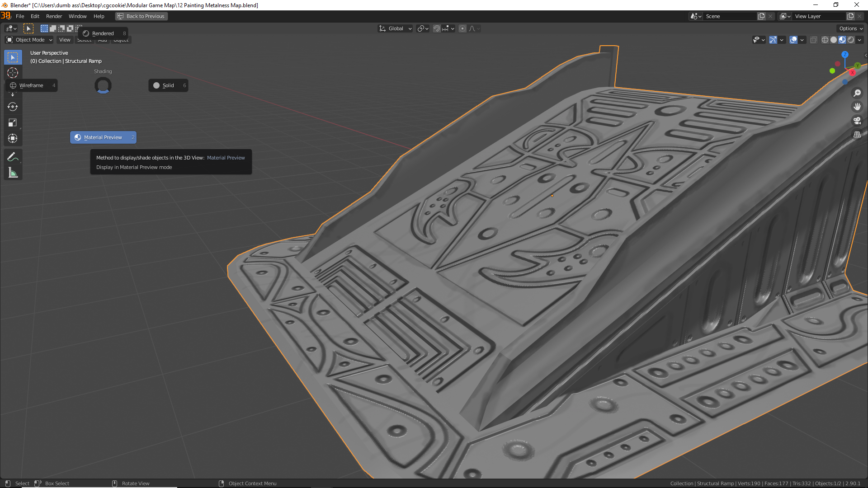The image size is (868, 488).
Task: Select the Rotate tool
Action: click(13, 107)
